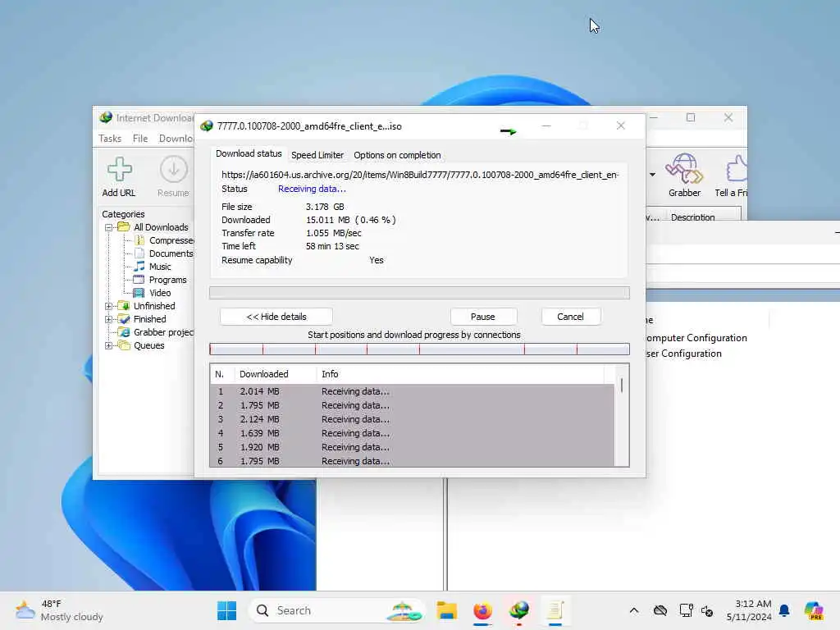Expand the Queues tree node
Screen dimensions: 840x630
click(109, 345)
